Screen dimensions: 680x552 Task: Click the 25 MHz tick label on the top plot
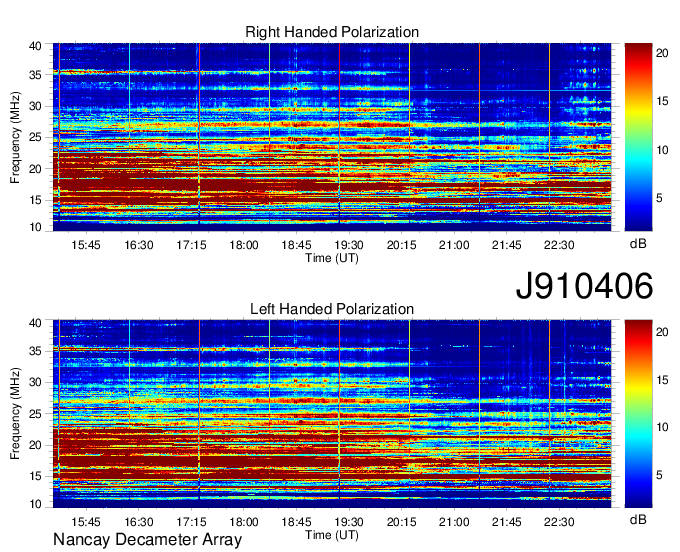(35, 137)
